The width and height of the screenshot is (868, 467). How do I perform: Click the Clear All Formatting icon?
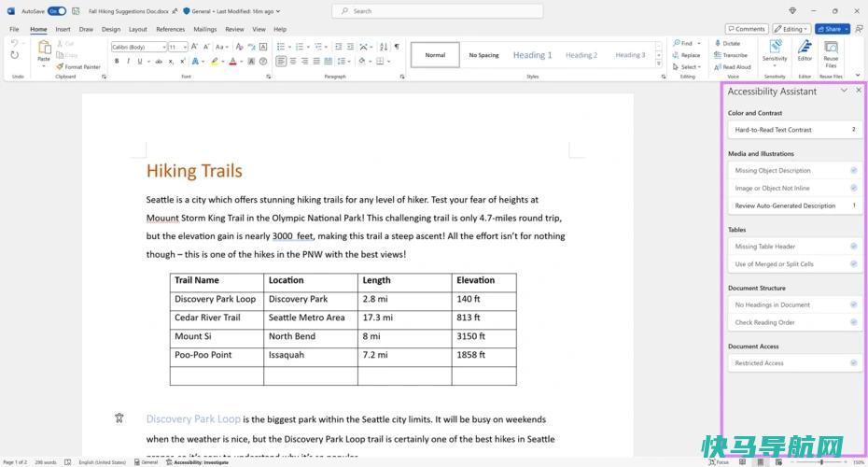(239, 47)
